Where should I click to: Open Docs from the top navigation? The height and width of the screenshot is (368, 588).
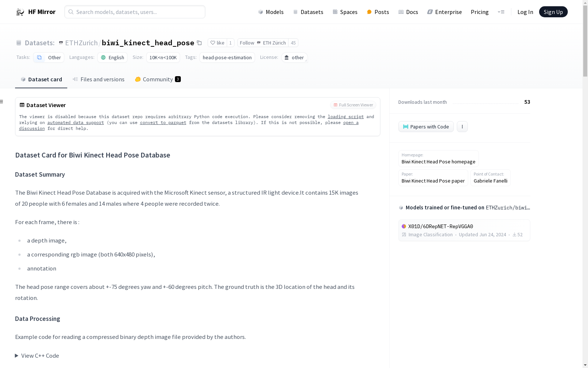point(408,12)
